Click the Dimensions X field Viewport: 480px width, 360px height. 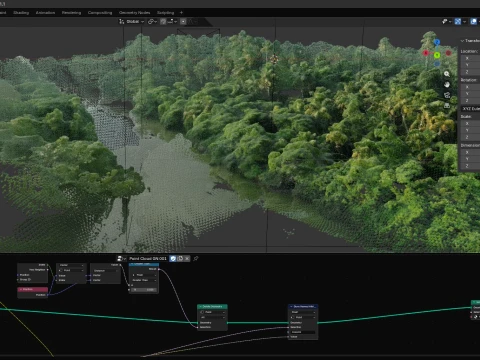[471, 152]
